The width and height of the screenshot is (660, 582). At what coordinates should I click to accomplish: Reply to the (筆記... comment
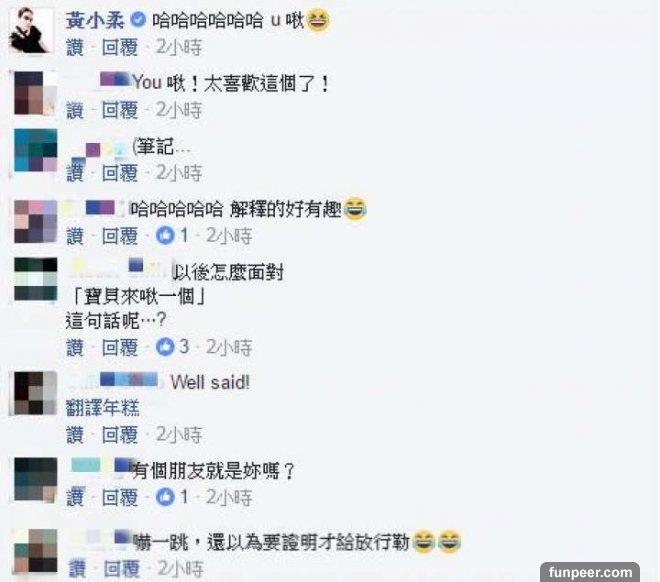coord(120,173)
